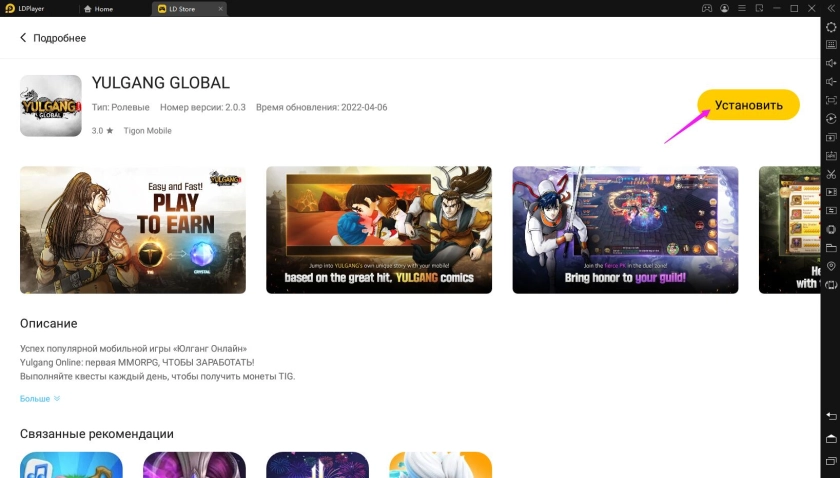This screenshot has width=840, height=478.
Task: Open the operation recorder (sync play) icon
Action: (x=831, y=118)
